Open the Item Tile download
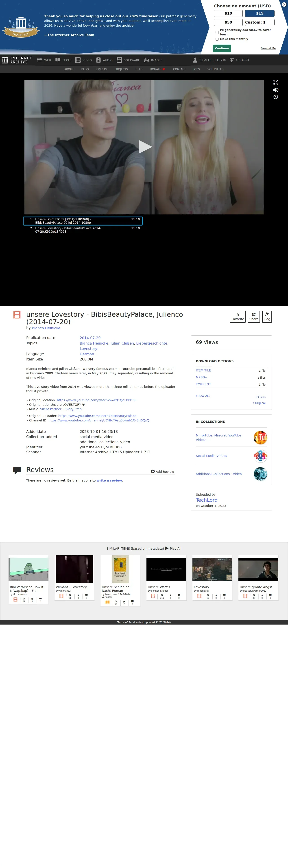 pyautogui.click(x=203, y=370)
